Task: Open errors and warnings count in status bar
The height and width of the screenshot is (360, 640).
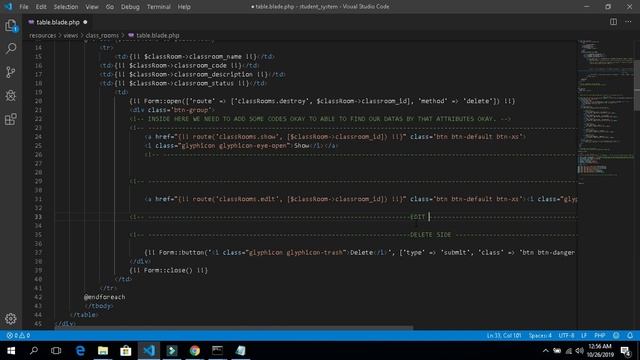Action: (18, 336)
